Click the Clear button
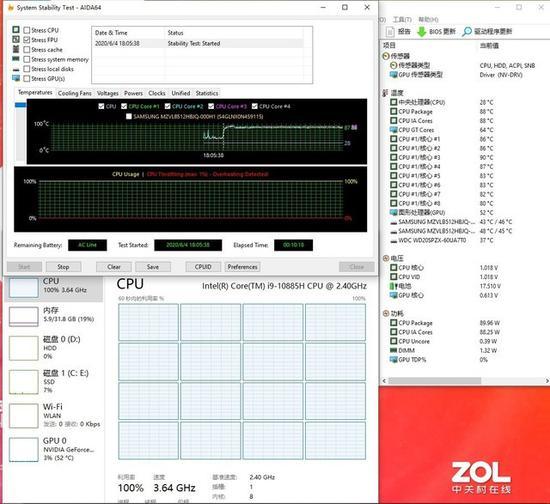Image resolution: width=550 pixels, height=504 pixels. pyautogui.click(x=114, y=267)
